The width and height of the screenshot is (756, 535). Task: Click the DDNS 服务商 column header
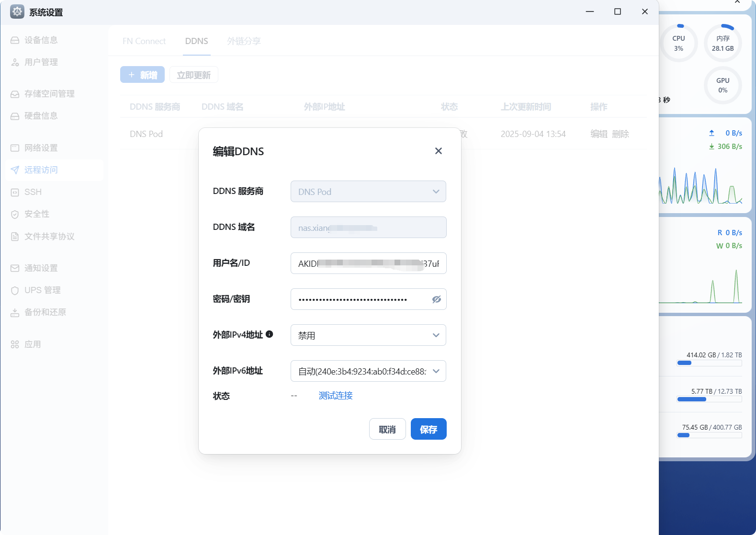(x=155, y=107)
